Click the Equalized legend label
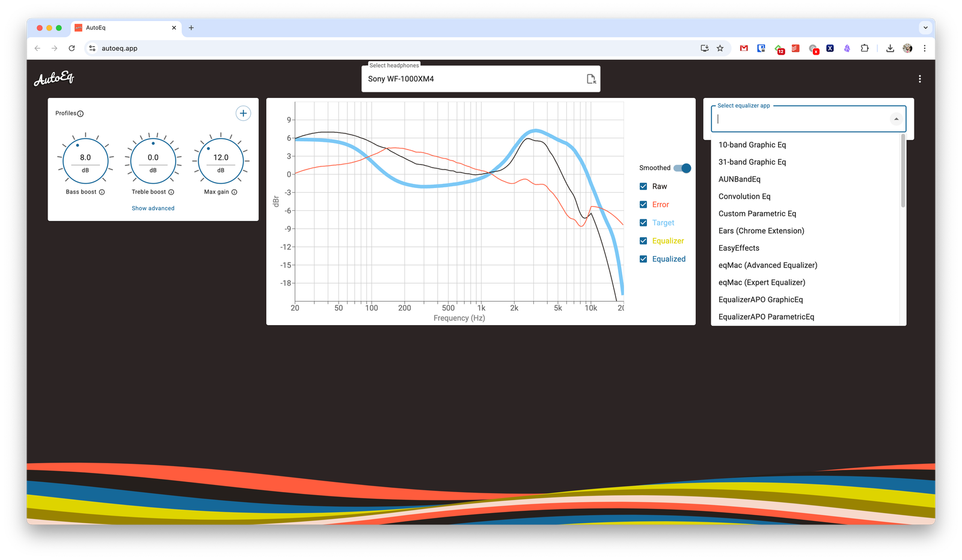Viewport: 962px width, 560px height. point(669,259)
